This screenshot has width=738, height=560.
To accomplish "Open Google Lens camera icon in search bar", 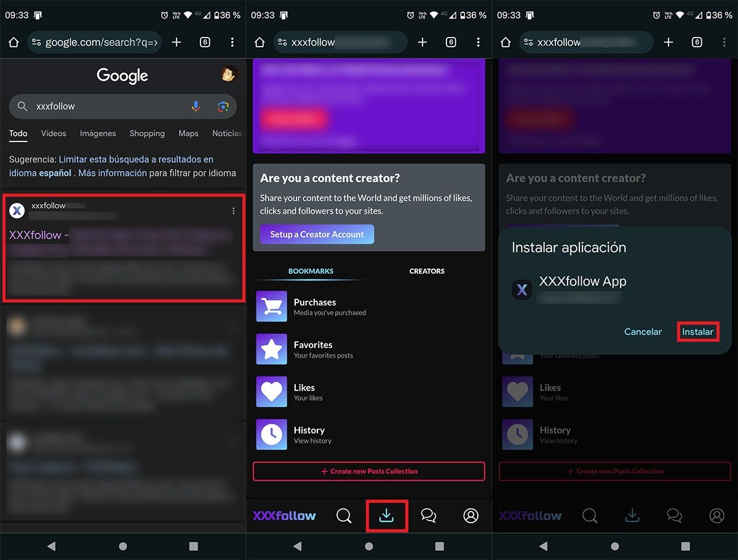I will (x=221, y=106).
